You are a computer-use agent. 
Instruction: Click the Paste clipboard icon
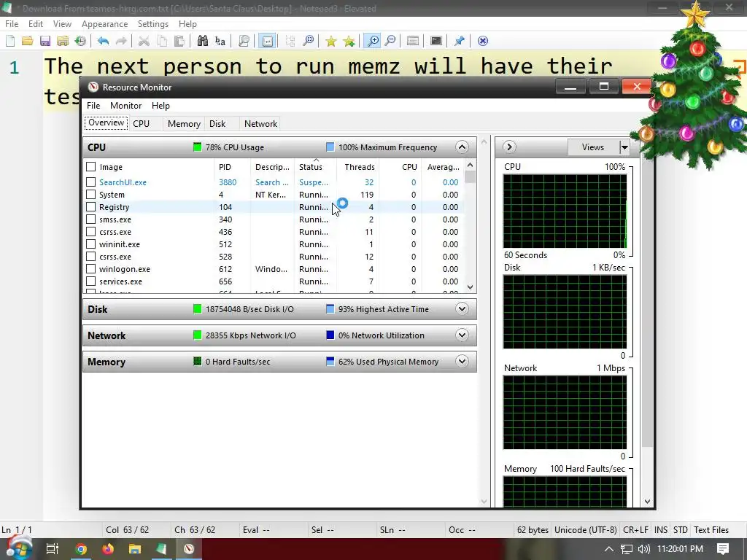coord(179,41)
